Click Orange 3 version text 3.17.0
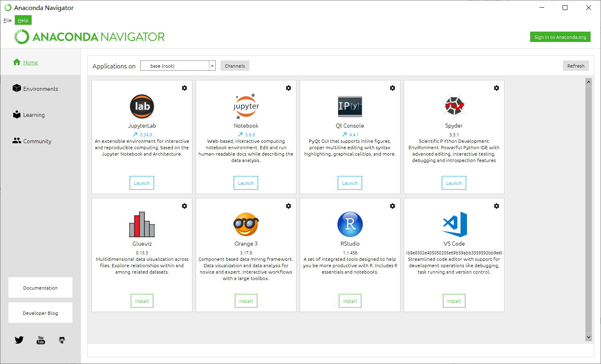 pyautogui.click(x=246, y=253)
